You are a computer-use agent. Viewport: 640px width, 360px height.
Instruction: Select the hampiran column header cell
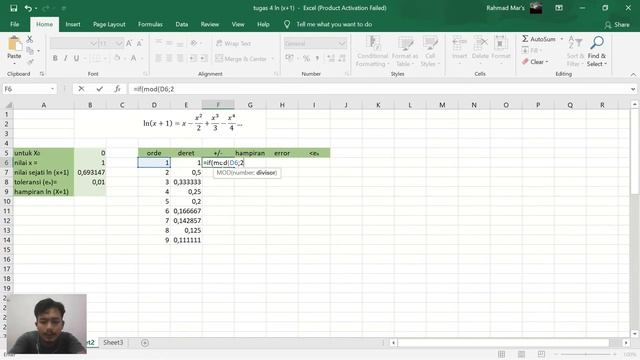pos(250,153)
